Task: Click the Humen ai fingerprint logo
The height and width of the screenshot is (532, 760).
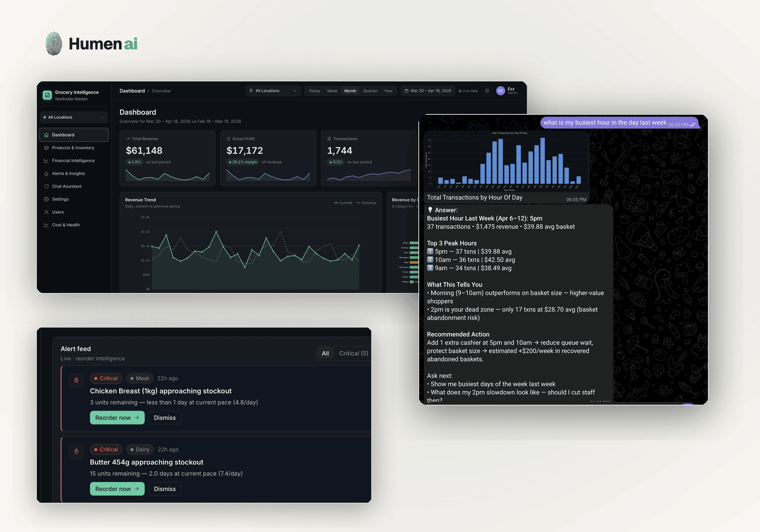Action: click(x=54, y=43)
